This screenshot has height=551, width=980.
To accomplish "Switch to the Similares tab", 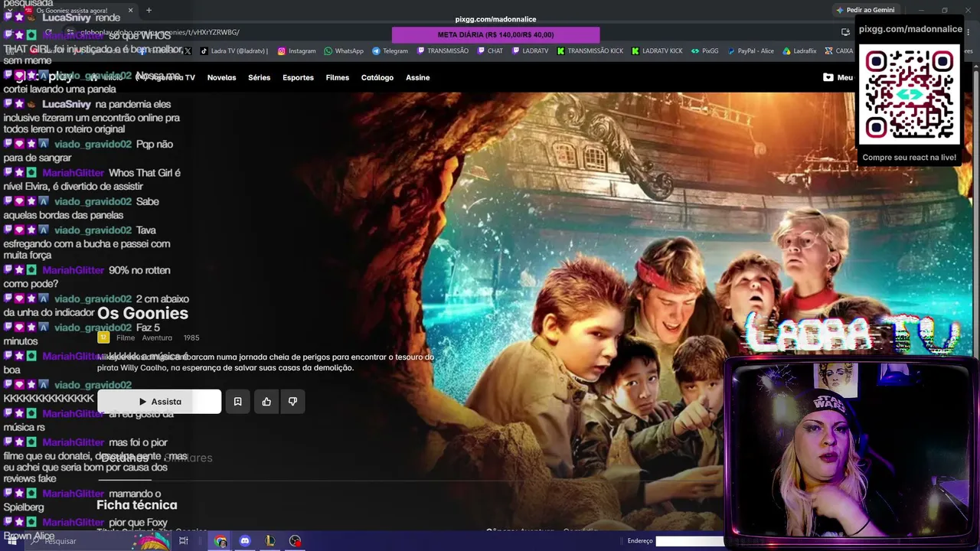I will (188, 458).
